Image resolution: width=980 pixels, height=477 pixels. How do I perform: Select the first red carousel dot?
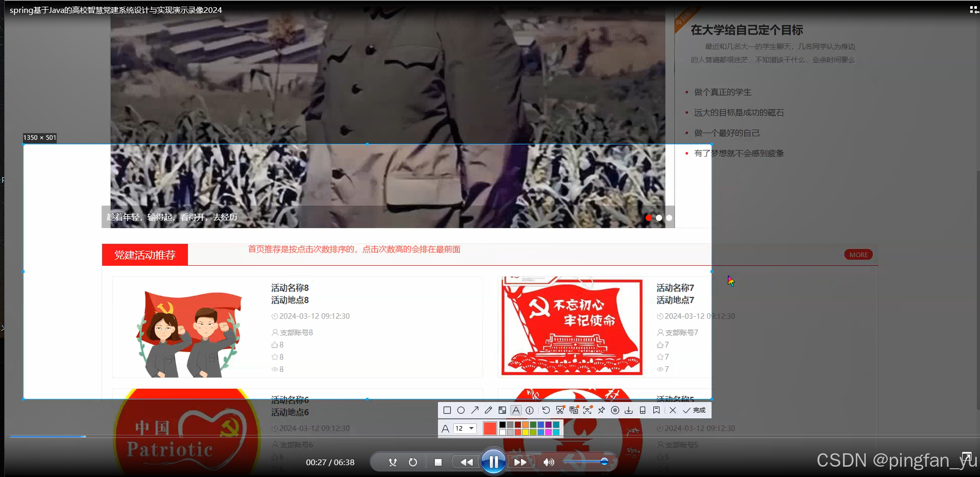[x=649, y=218]
